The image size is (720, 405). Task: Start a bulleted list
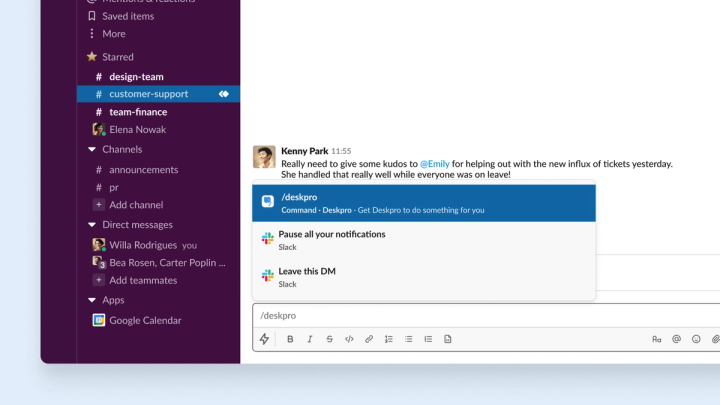[x=408, y=339]
